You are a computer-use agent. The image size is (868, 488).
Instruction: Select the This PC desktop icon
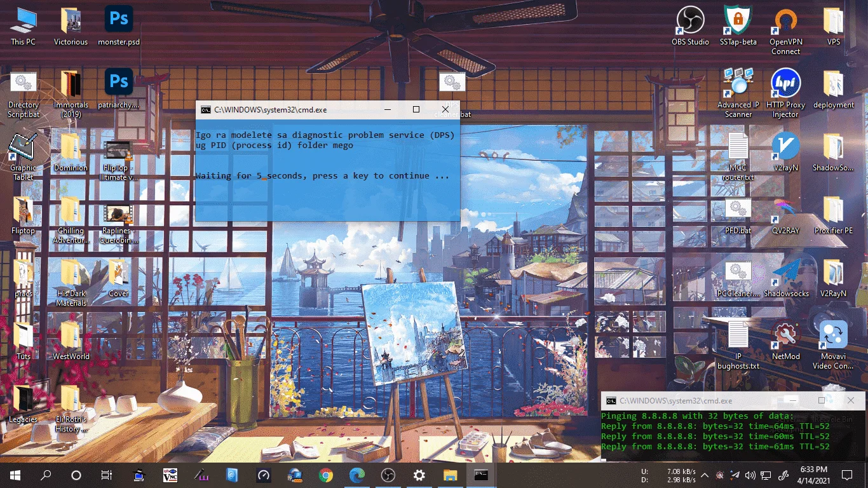23,27
